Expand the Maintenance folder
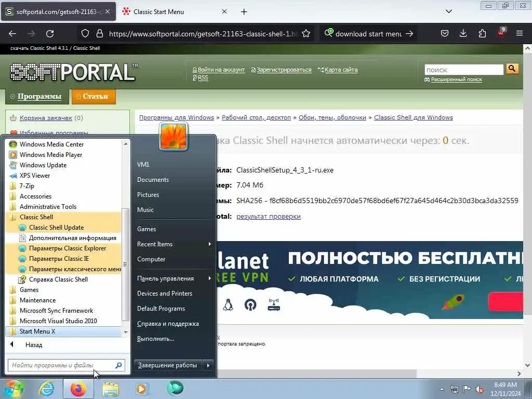The width and height of the screenshot is (532, 399). (63, 300)
